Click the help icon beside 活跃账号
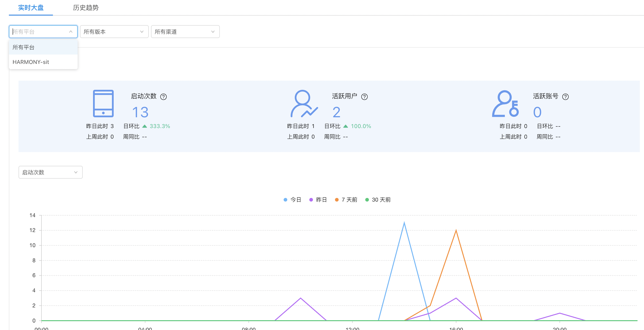This screenshot has height=330, width=644. coord(565,97)
